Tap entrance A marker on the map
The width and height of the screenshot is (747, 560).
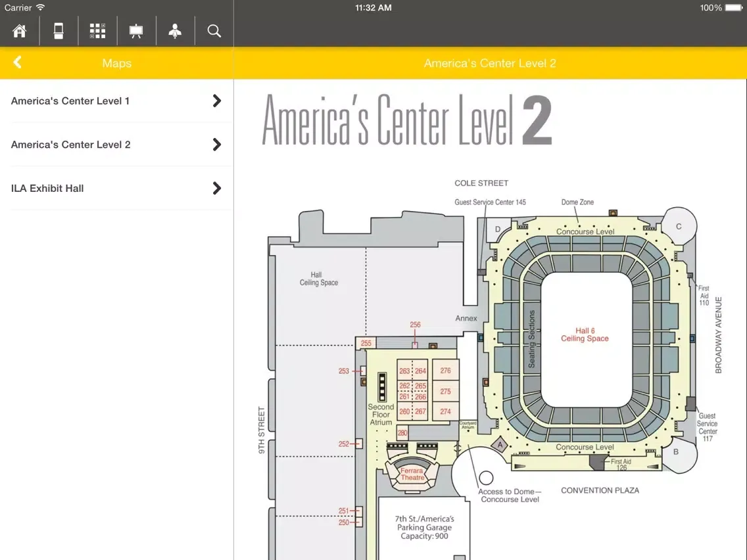click(500, 445)
